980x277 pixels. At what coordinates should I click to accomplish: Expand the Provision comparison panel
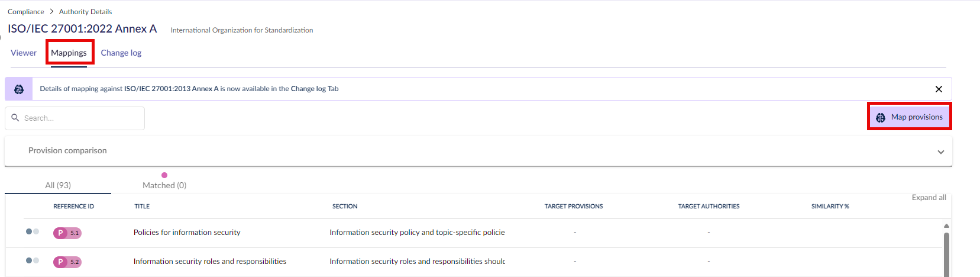(x=941, y=152)
